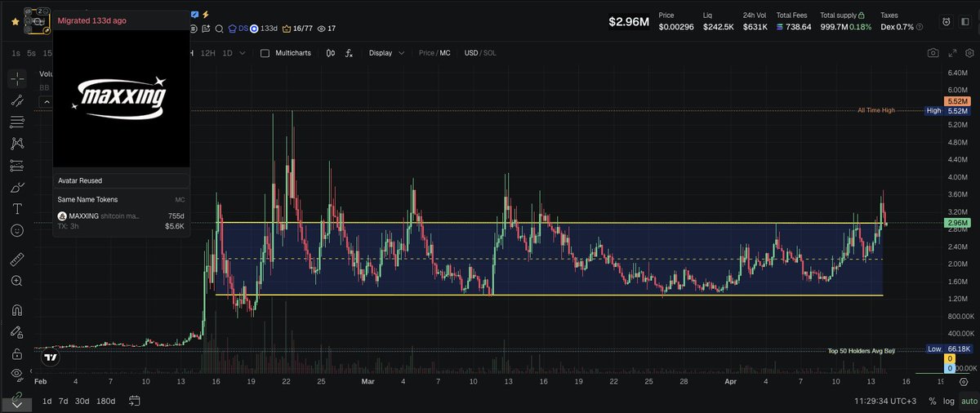The height and width of the screenshot is (413, 980).
Task: Set range to 180d
Action: coord(106,401)
